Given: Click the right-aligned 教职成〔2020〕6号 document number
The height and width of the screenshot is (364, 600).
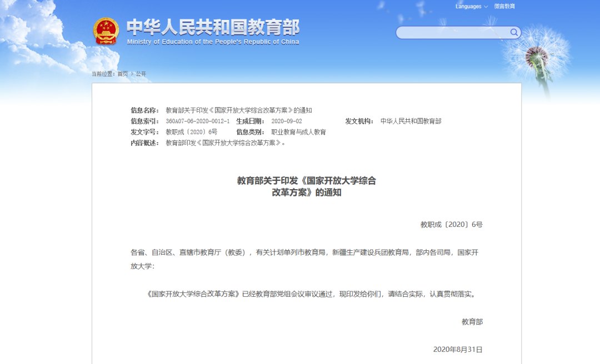Looking at the screenshot, I should [x=451, y=225].
